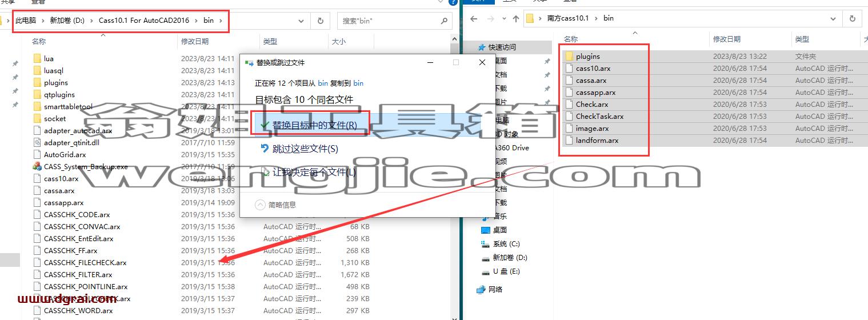868x320 pixels.
Task: Sort right window by 名称 column
Action: pos(571,39)
